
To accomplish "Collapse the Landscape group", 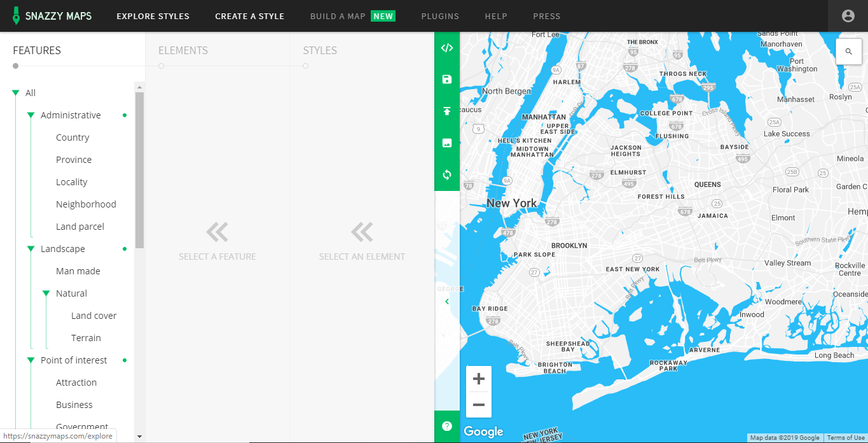I will [x=31, y=250].
